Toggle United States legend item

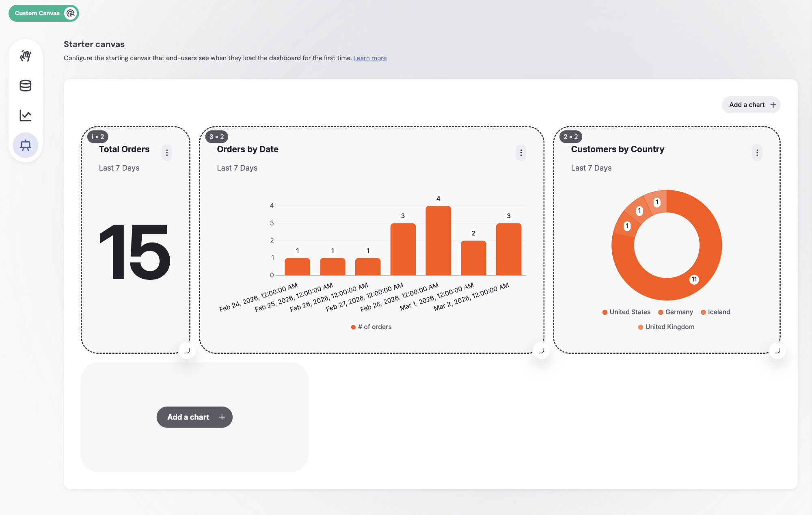(x=626, y=312)
